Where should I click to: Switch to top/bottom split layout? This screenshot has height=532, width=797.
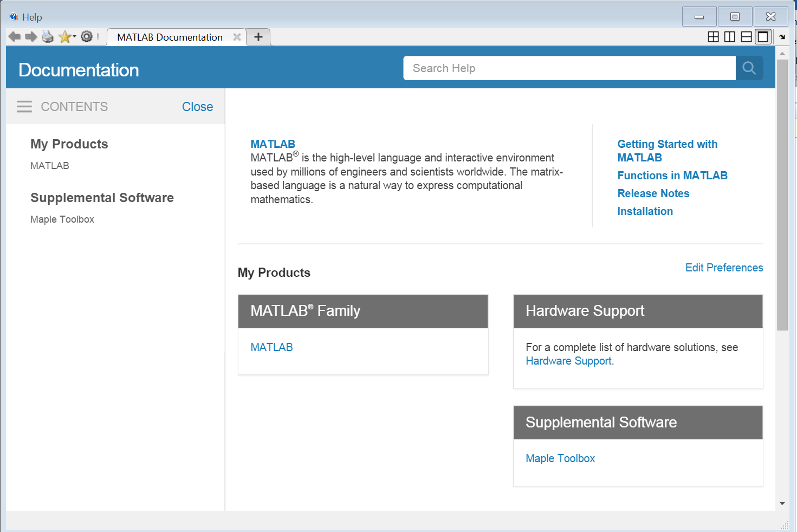coord(746,37)
